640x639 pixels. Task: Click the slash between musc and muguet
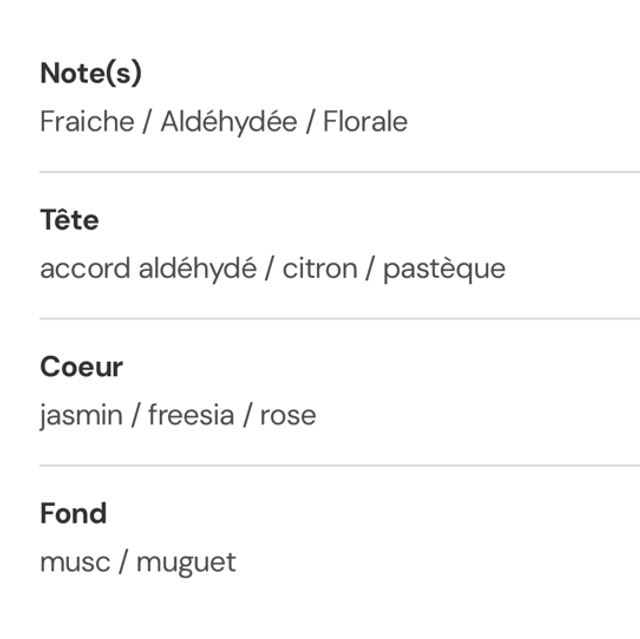(x=123, y=562)
